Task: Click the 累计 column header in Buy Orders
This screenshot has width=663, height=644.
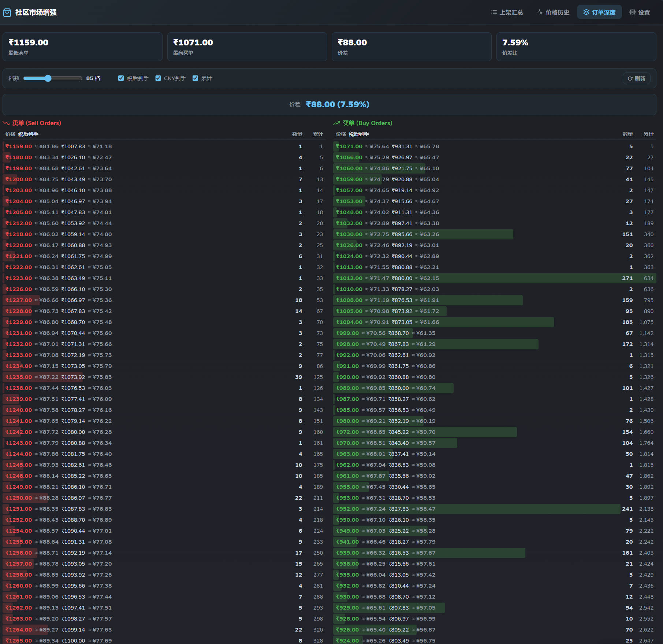Action: 648,134
